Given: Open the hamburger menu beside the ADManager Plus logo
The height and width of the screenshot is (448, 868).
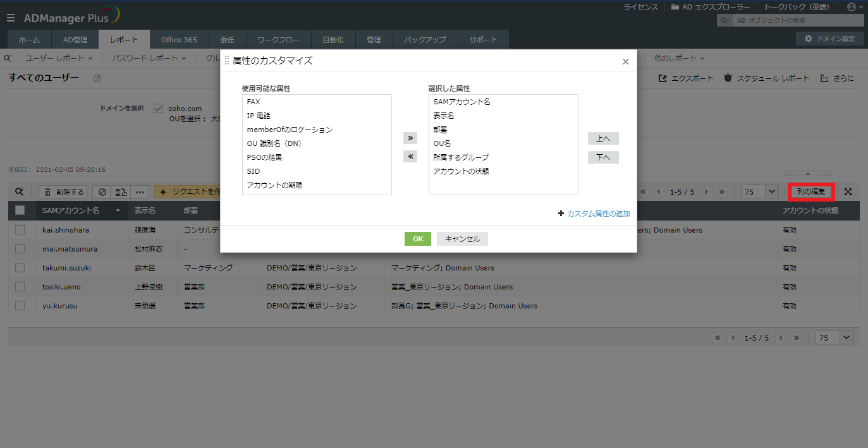Looking at the screenshot, I should 11,18.
